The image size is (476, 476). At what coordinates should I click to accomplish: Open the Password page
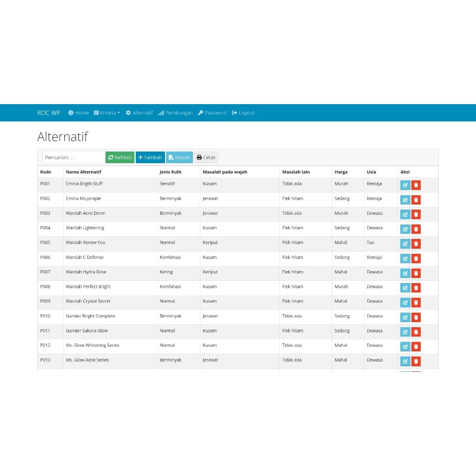pyautogui.click(x=212, y=112)
